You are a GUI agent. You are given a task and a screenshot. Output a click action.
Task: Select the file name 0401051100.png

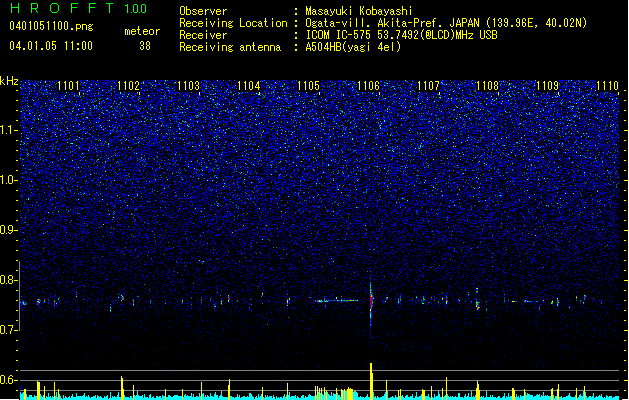51,27
